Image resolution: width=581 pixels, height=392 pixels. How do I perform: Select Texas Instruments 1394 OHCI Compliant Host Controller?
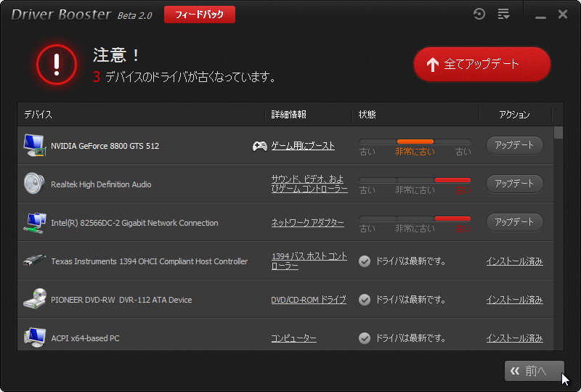(150, 261)
